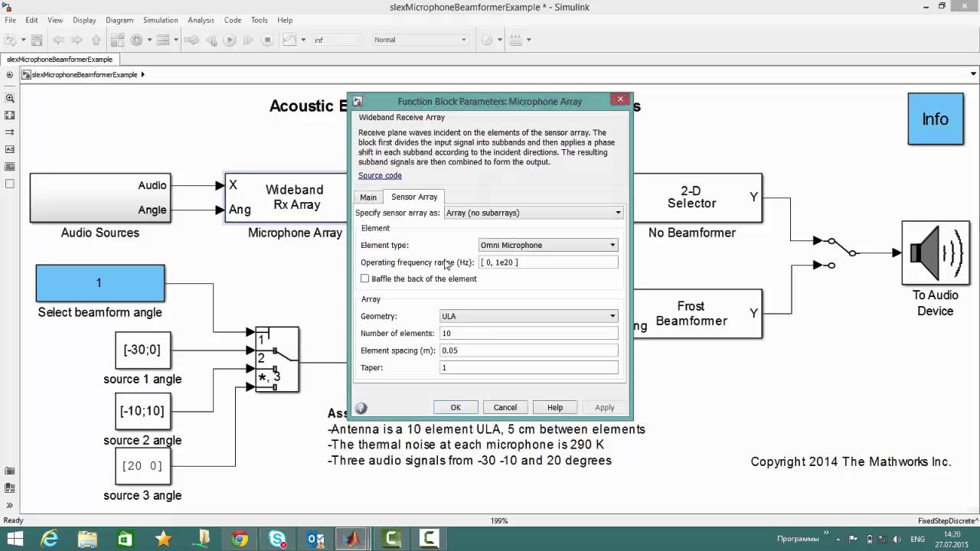The image size is (980, 551).
Task: Click the Zoom tool in left palette
Action: pyautogui.click(x=10, y=98)
